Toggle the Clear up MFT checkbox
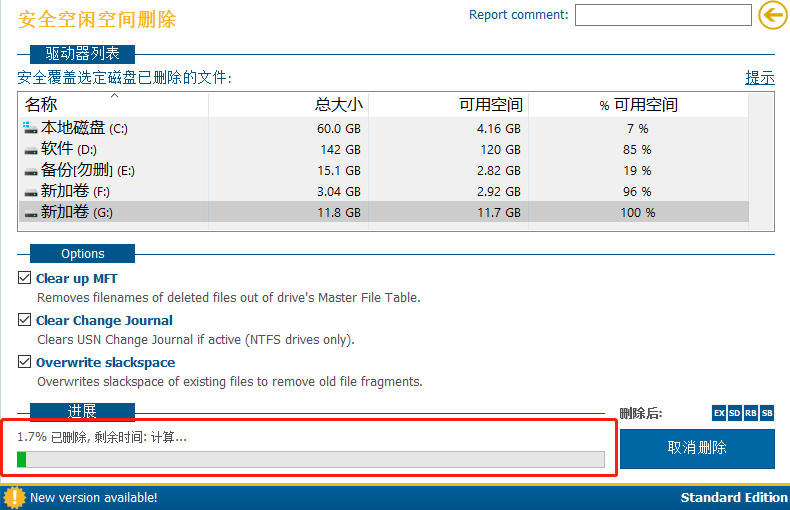The width and height of the screenshot is (790, 510). [24, 278]
